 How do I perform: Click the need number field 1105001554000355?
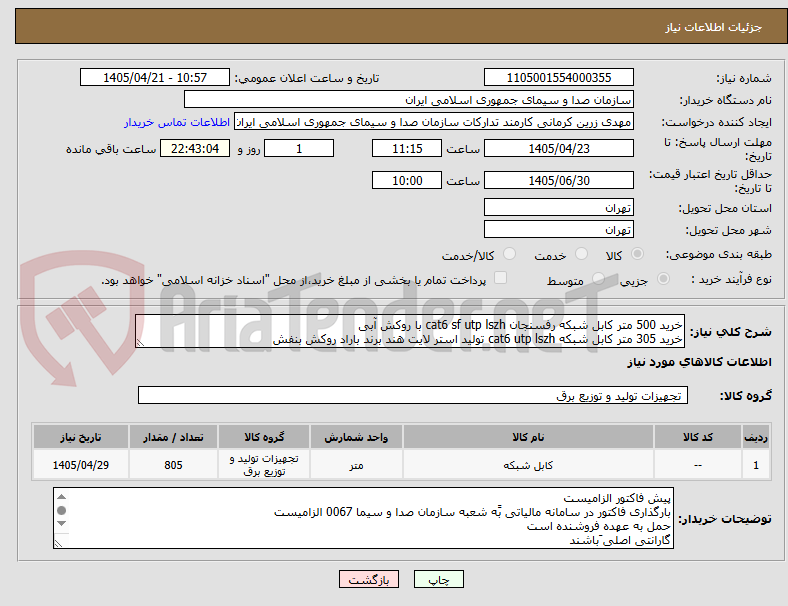point(559,78)
